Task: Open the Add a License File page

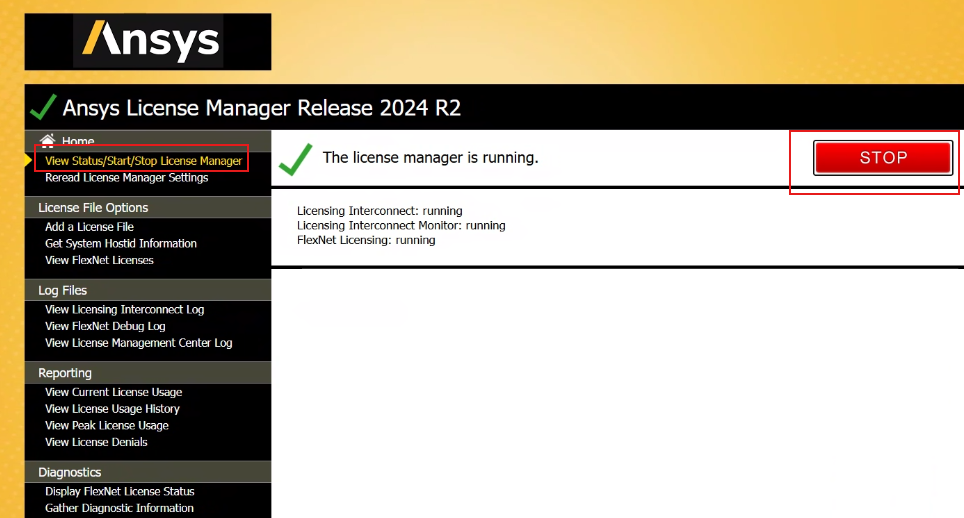Action: click(89, 227)
